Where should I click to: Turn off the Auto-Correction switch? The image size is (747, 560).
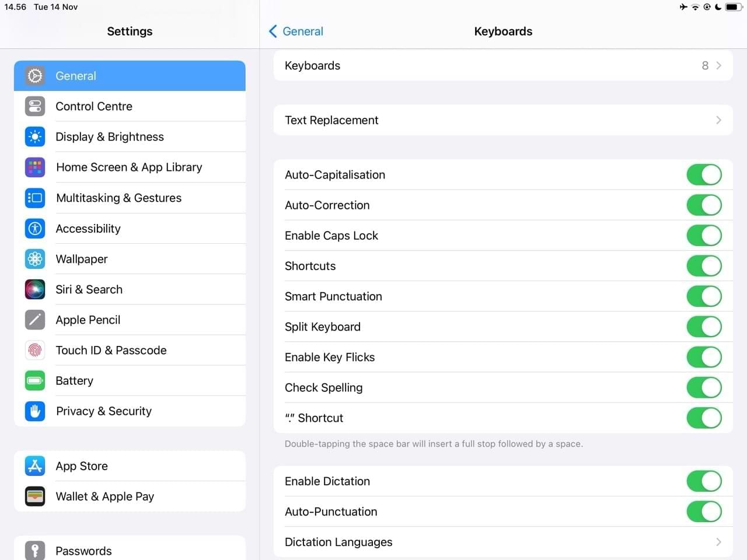pos(704,205)
